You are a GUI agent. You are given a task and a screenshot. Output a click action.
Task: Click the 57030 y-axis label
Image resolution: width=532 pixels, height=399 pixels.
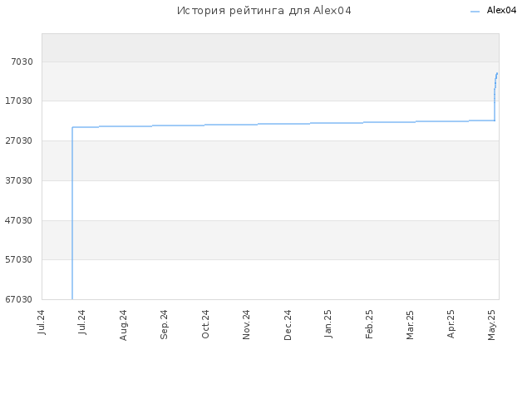[x=19, y=259]
